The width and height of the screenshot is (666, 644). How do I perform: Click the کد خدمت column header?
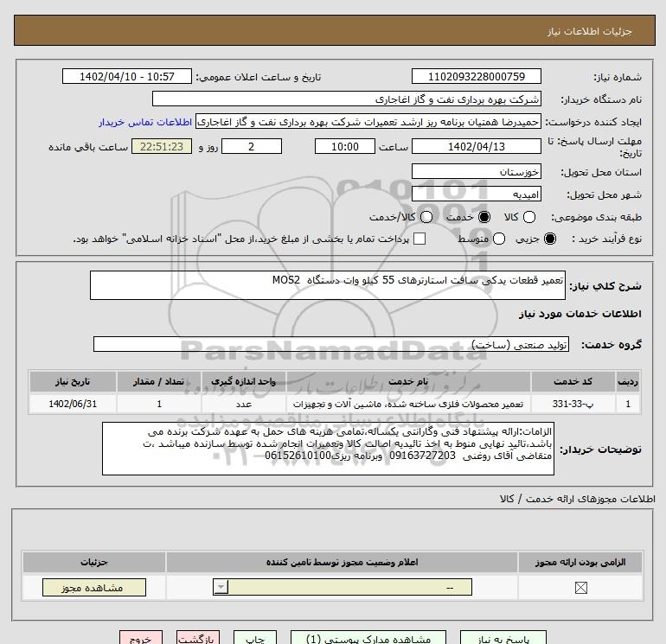click(573, 381)
